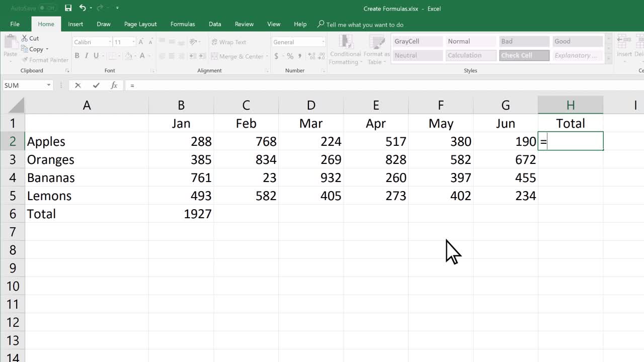
Task: Click the Redo arrow icon
Action: point(100,8)
